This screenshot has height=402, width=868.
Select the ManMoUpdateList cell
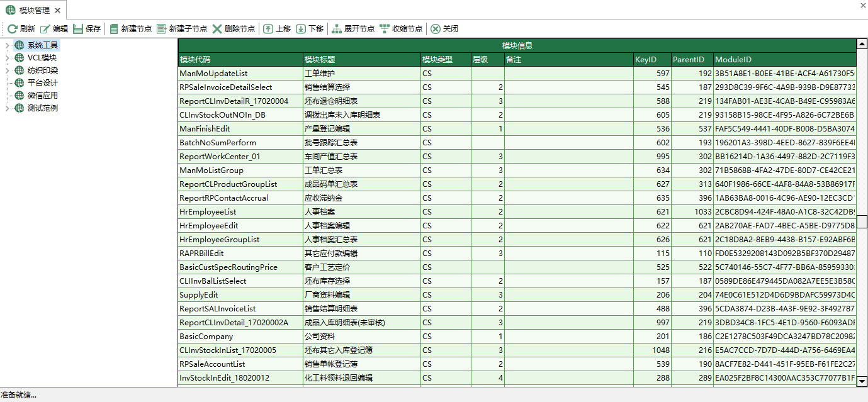240,74
